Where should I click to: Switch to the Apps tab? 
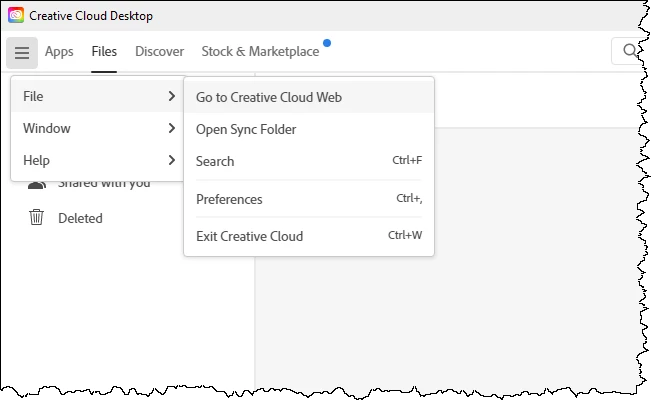pyautogui.click(x=59, y=52)
